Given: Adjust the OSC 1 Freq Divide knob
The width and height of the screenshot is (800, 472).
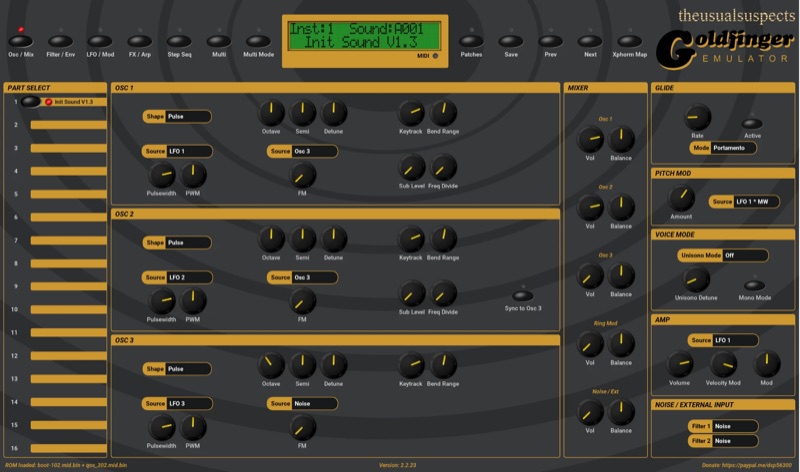Looking at the screenshot, I should [x=443, y=167].
